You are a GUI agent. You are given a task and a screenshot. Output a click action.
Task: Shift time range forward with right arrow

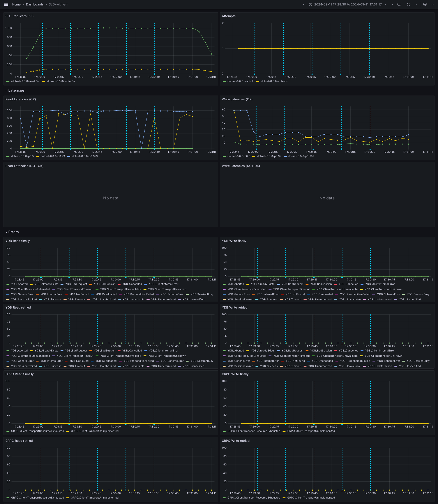(x=392, y=4)
